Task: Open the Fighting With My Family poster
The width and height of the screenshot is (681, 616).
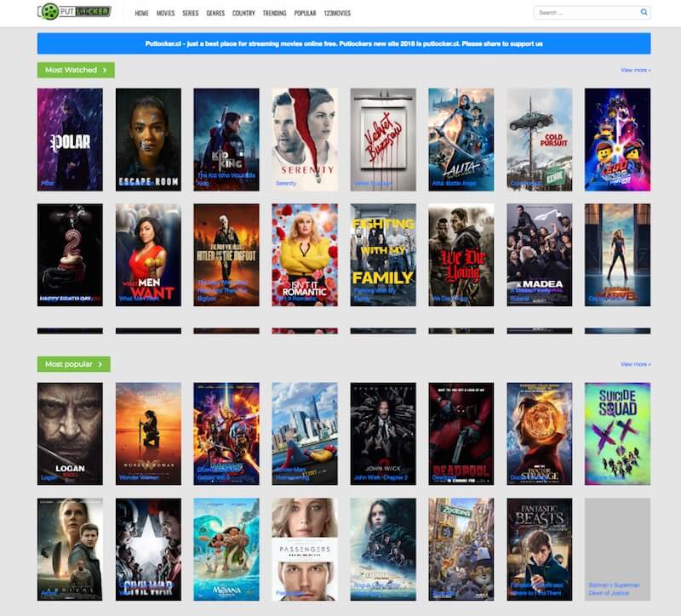Action: [383, 254]
